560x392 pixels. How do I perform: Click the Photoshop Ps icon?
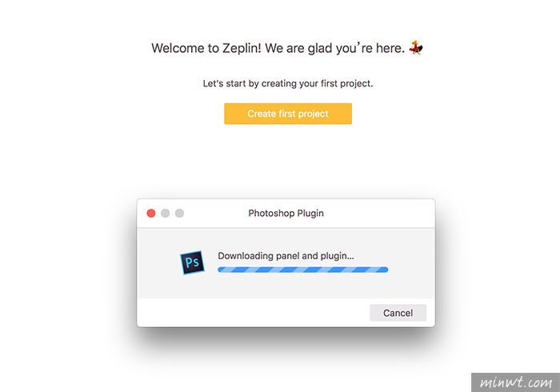(x=192, y=262)
